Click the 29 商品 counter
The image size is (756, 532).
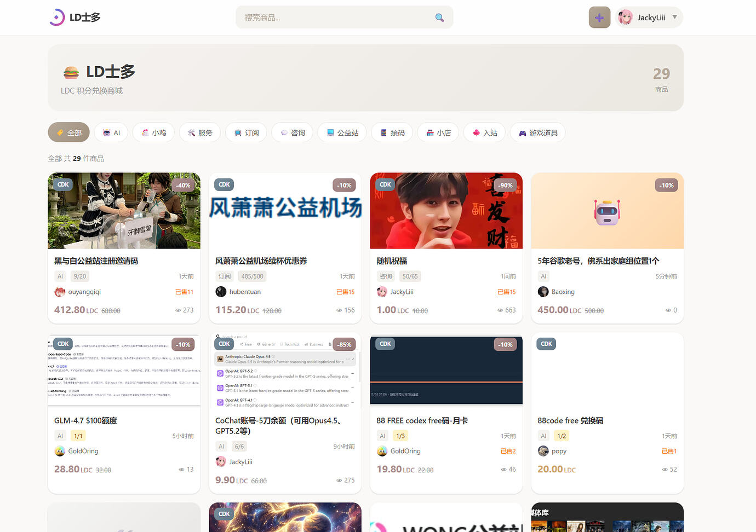661,79
